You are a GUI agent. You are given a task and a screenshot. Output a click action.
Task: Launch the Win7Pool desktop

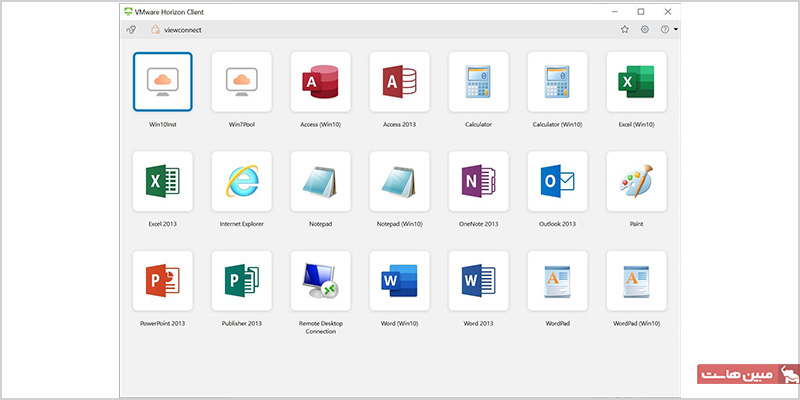241,82
